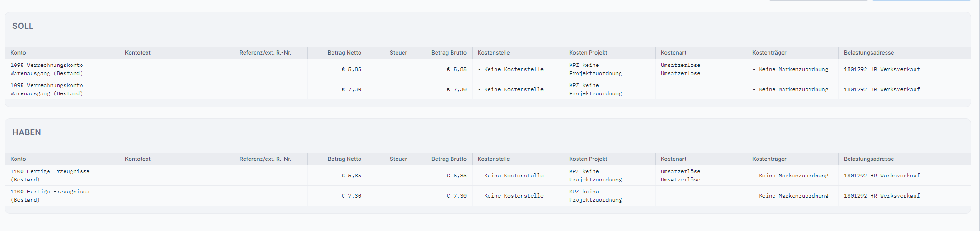Screen dimensions: 980x231
Task: Click the Steuer header in SOLL table
Action: point(398,53)
